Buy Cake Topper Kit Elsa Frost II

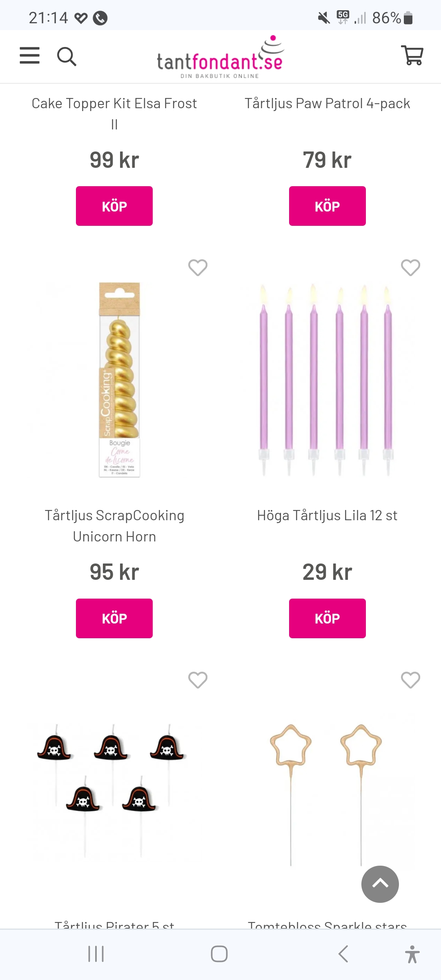(114, 206)
